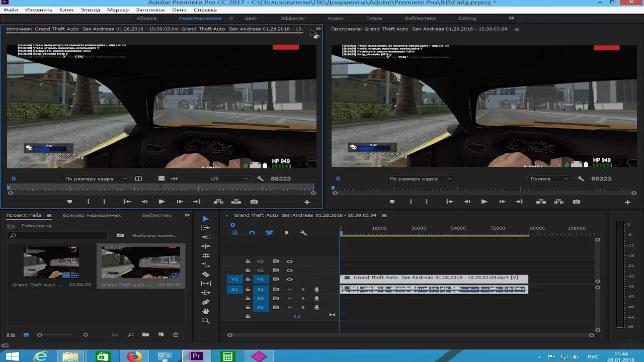Open Program playback resolution 'Полное' dropdown
644x362 pixels.
(549, 178)
